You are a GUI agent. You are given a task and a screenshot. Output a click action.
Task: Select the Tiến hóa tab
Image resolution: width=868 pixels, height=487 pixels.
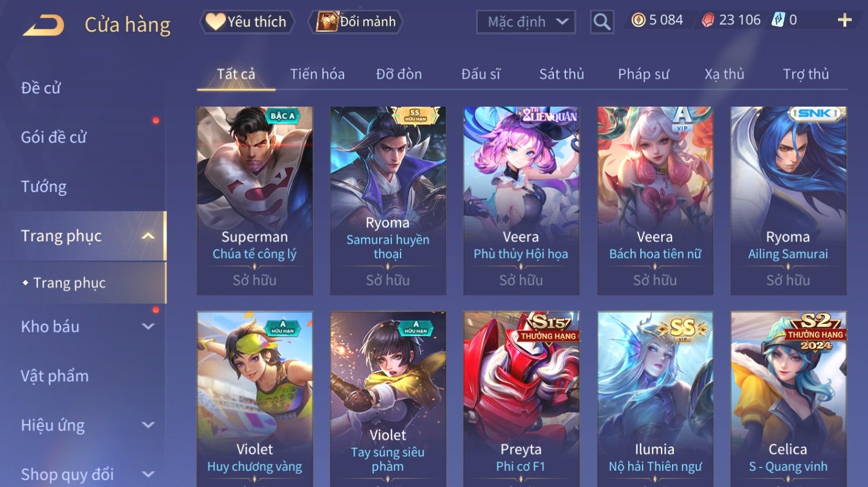(x=317, y=74)
